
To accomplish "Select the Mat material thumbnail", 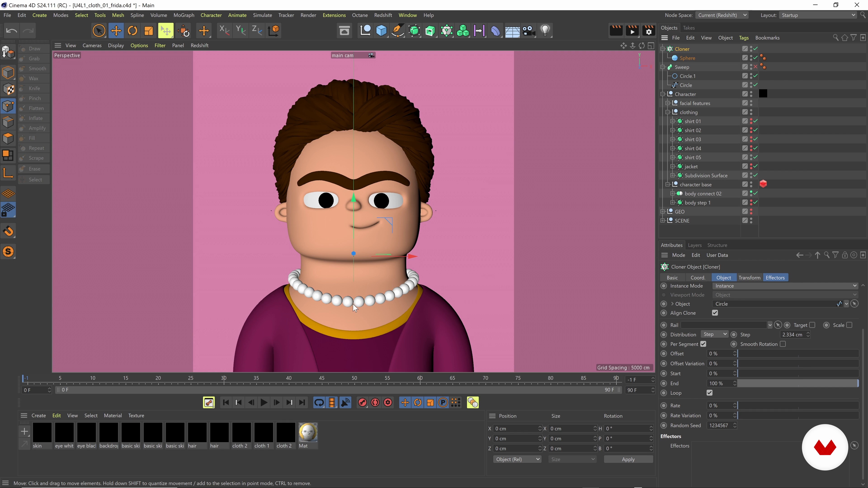I will pyautogui.click(x=308, y=432).
